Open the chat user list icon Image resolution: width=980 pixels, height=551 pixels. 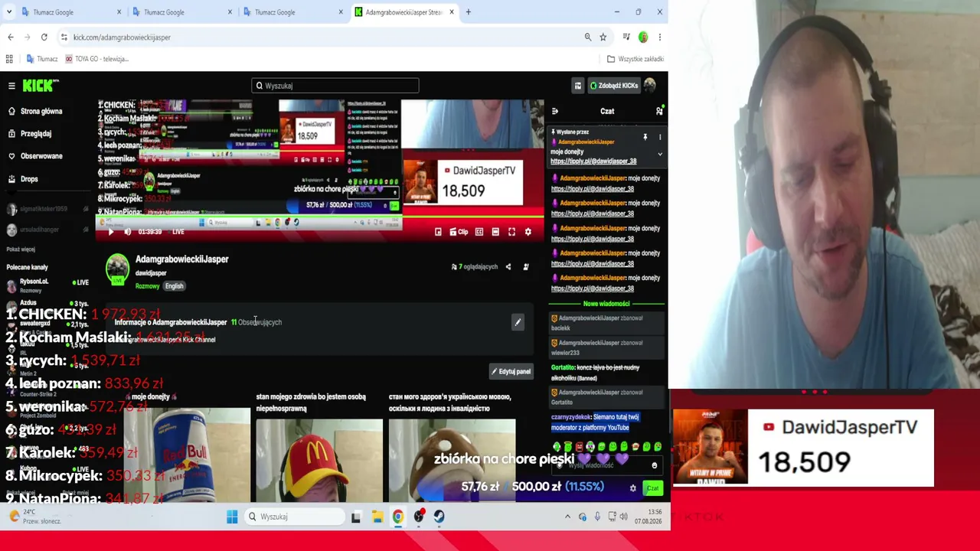pos(659,111)
